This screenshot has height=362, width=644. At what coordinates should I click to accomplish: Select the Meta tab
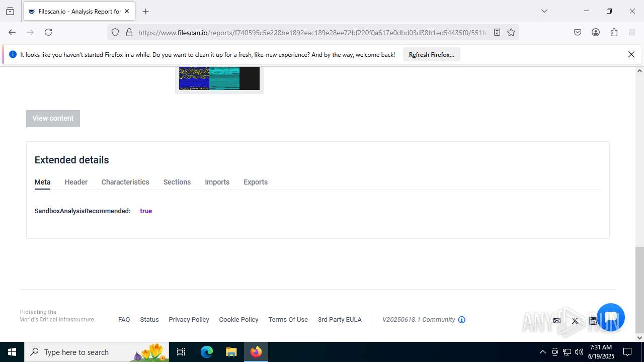(42, 182)
